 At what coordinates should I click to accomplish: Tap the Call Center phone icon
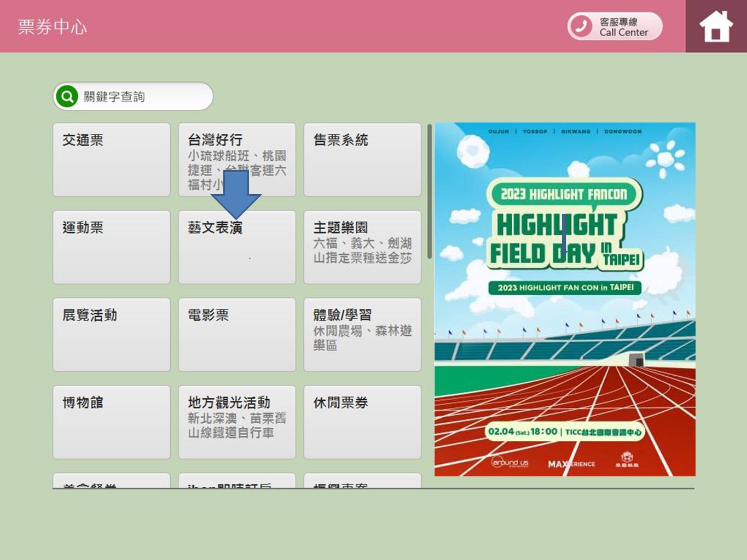581,26
